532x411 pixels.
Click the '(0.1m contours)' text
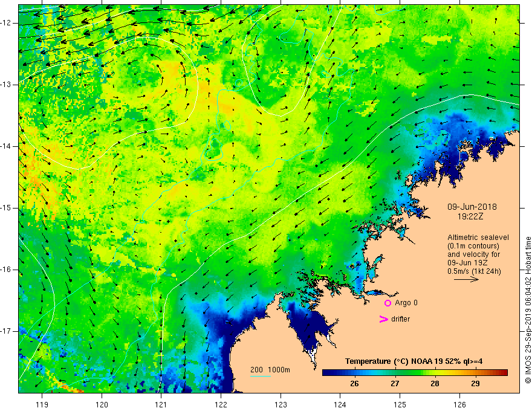pos(473,246)
